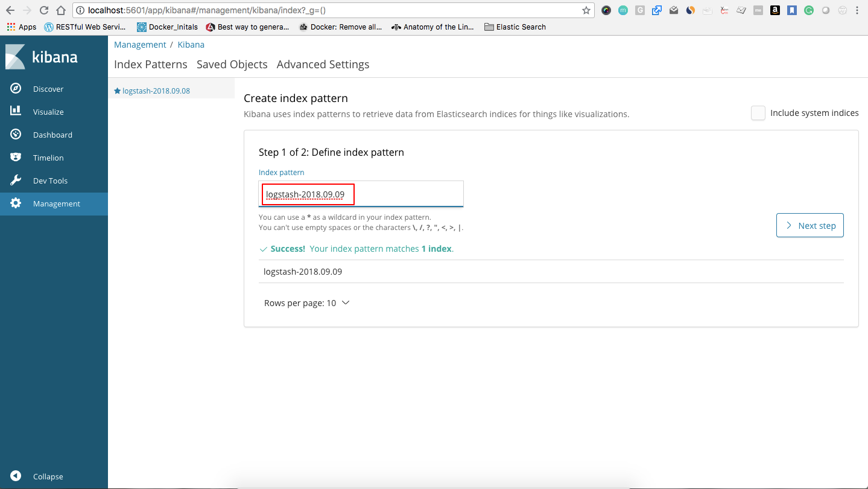Click 'Step 1 of 2: Define index pattern'
This screenshot has width=868, height=489.
pos(331,152)
